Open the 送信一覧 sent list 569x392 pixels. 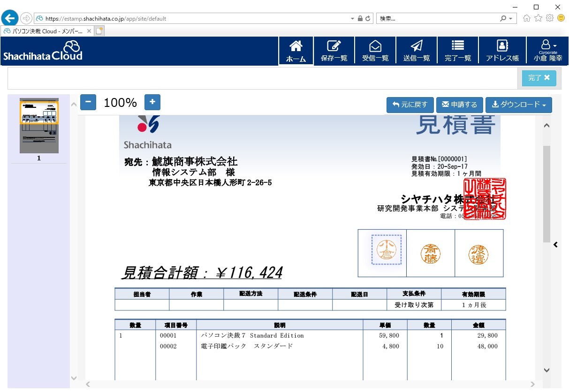[x=417, y=50]
